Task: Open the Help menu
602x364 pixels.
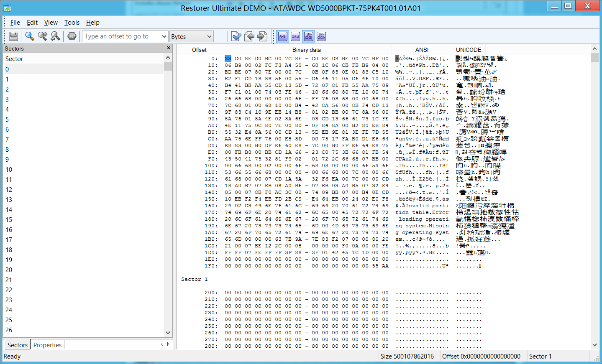Action: point(93,23)
